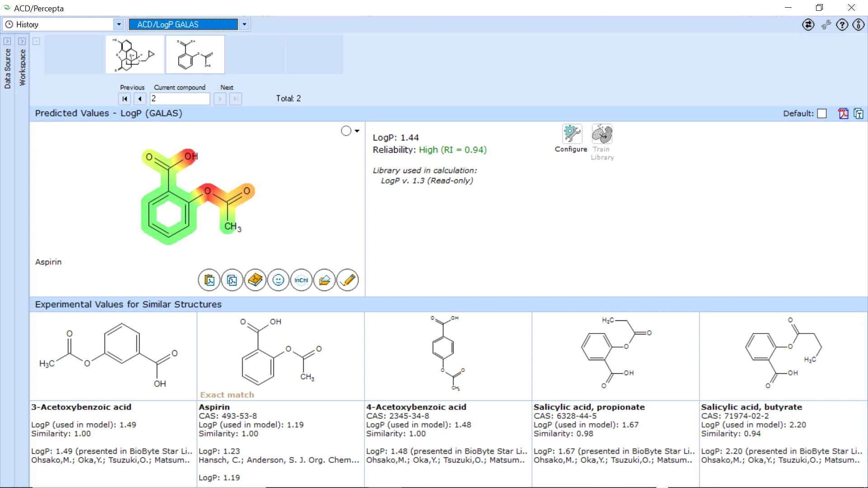868x488 pixels.
Task: Click the Configure gear icon
Action: coord(571,134)
